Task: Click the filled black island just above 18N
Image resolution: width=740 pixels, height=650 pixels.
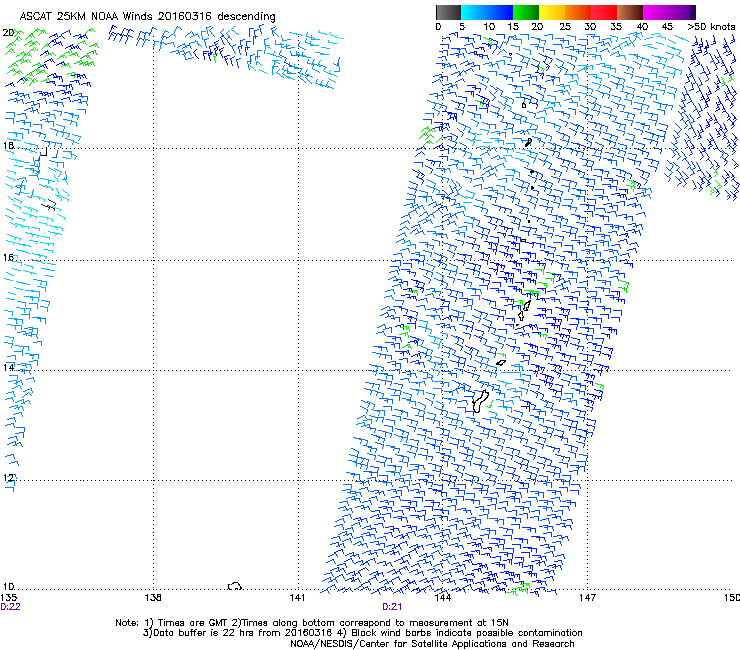Action: coord(528,142)
